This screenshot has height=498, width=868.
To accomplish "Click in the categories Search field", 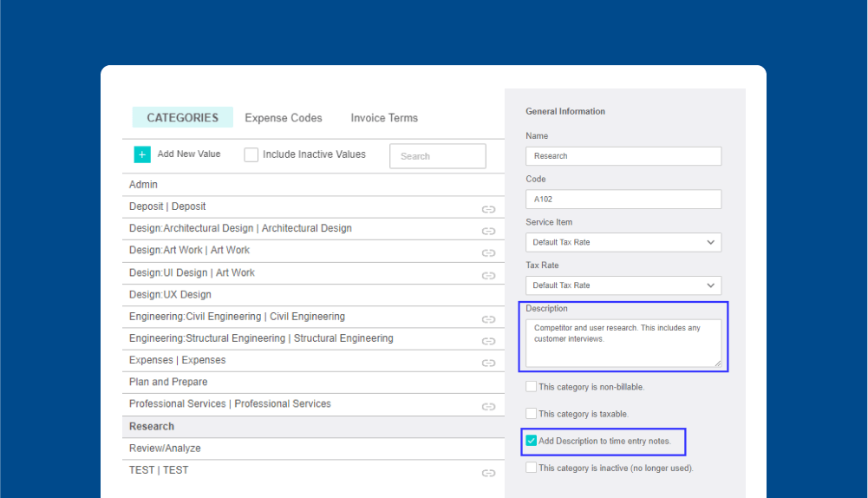I will tap(438, 156).
